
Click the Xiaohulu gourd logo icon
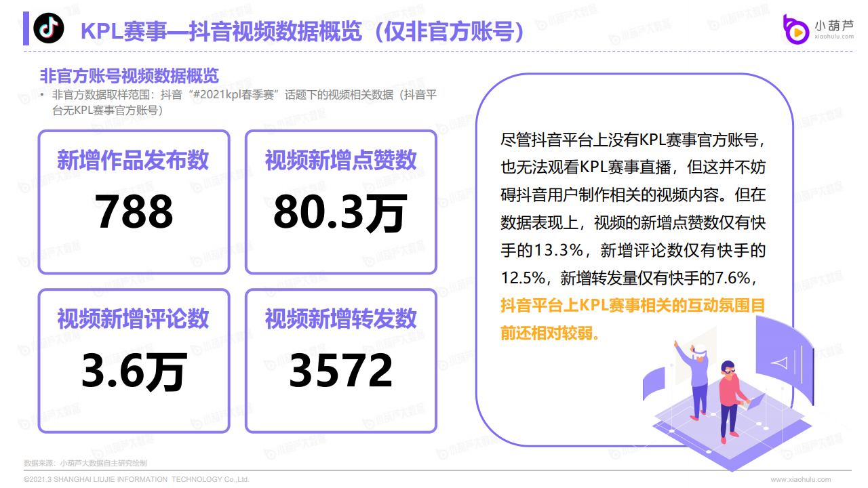(796, 30)
